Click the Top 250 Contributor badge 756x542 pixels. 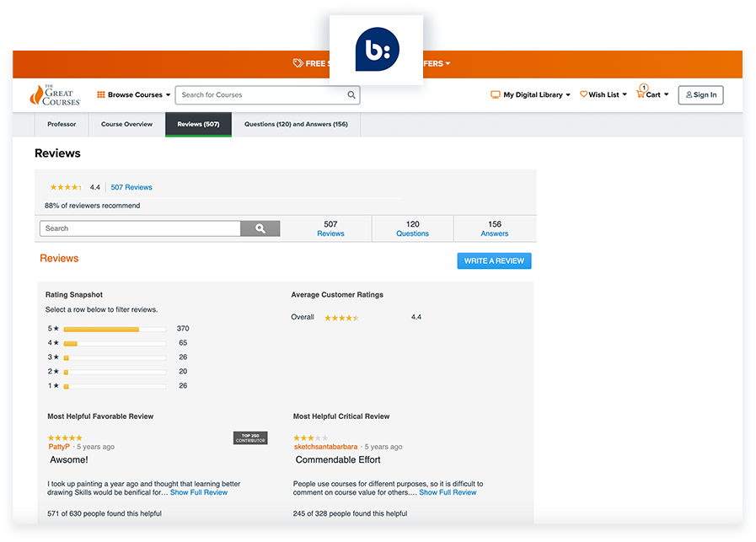pyautogui.click(x=250, y=438)
